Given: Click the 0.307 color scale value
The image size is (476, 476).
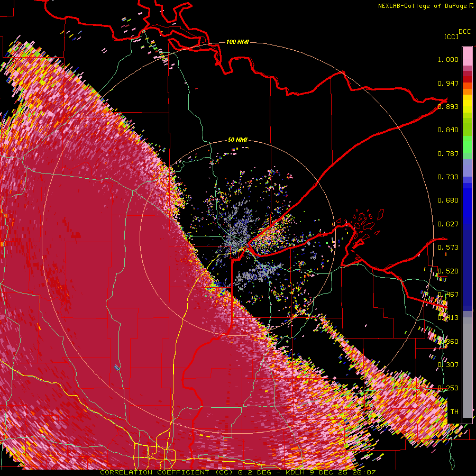Looking at the screenshot, I should pos(448,365).
